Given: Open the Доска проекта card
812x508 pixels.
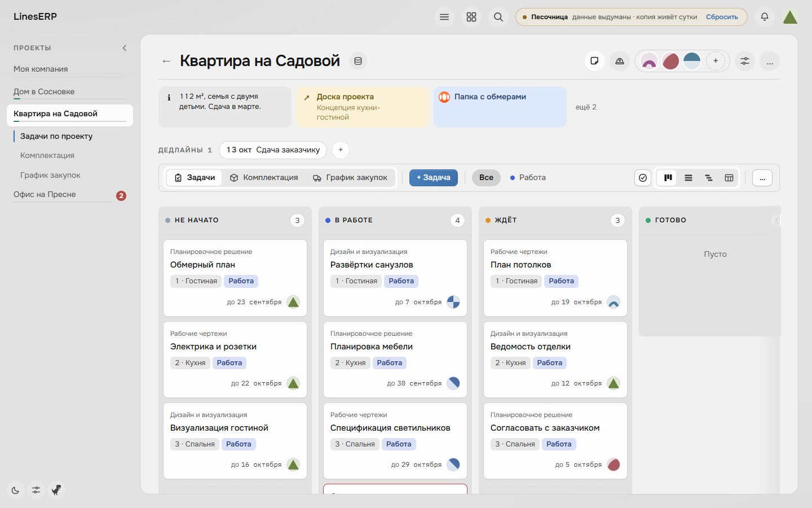Looking at the screenshot, I should tap(363, 107).
